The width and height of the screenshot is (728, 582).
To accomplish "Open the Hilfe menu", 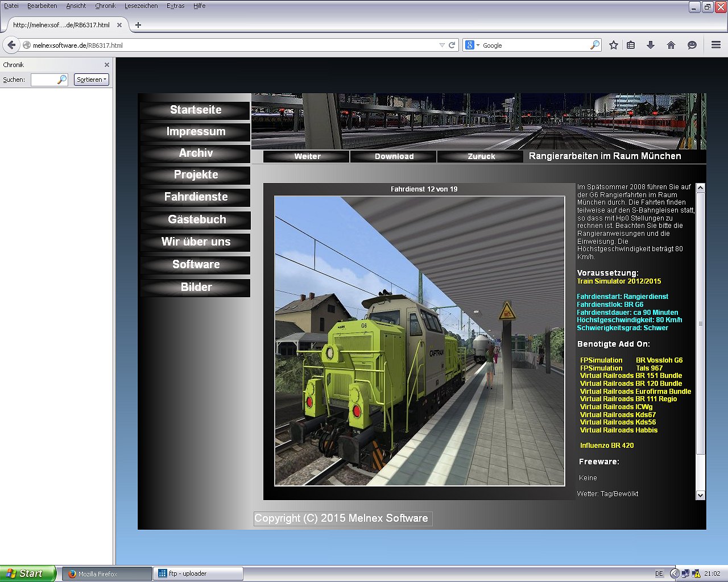I will [199, 6].
